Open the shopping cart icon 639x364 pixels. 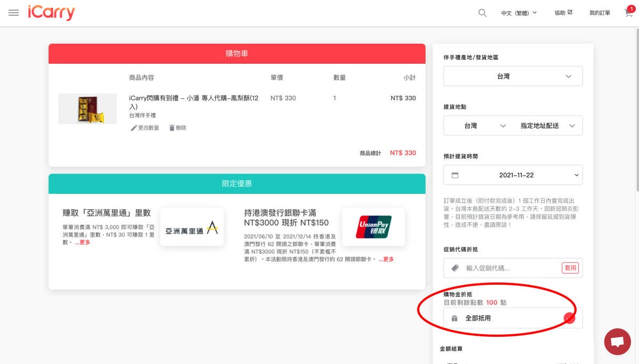pos(629,13)
